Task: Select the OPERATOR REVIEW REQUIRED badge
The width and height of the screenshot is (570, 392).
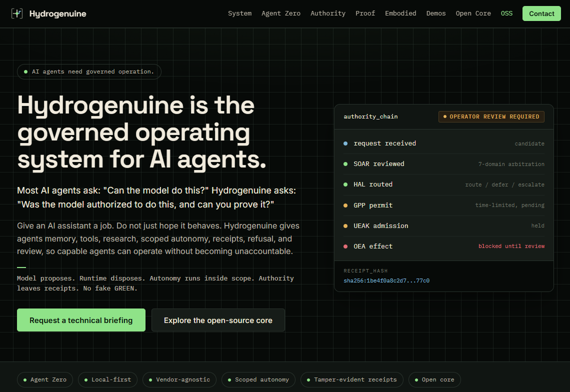Action: pyautogui.click(x=491, y=116)
